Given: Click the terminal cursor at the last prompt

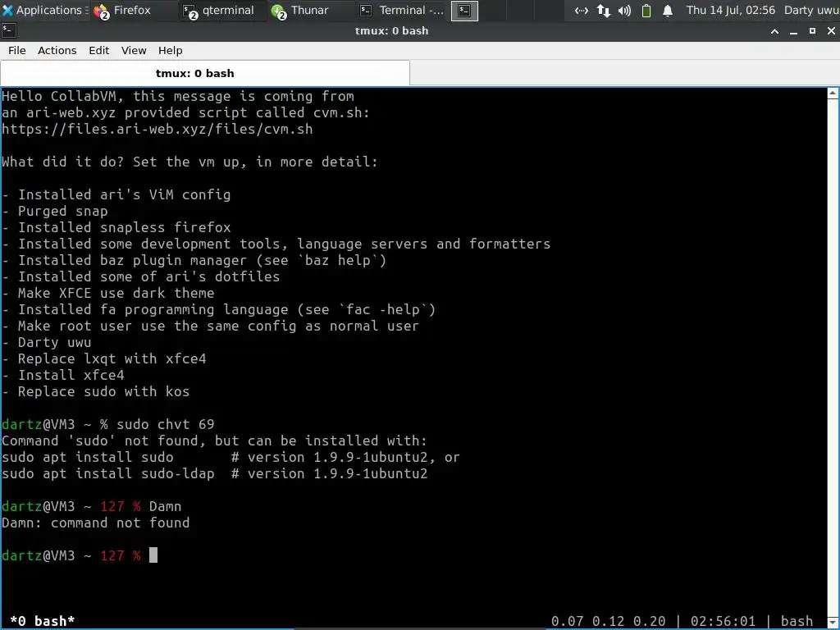Looking at the screenshot, I should (153, 555).
